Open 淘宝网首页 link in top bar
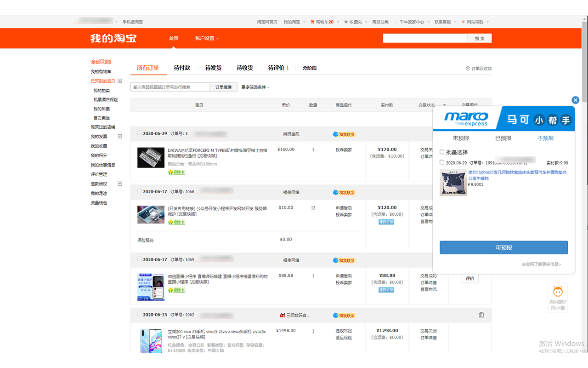588x368 pixels. coord(267,22)
